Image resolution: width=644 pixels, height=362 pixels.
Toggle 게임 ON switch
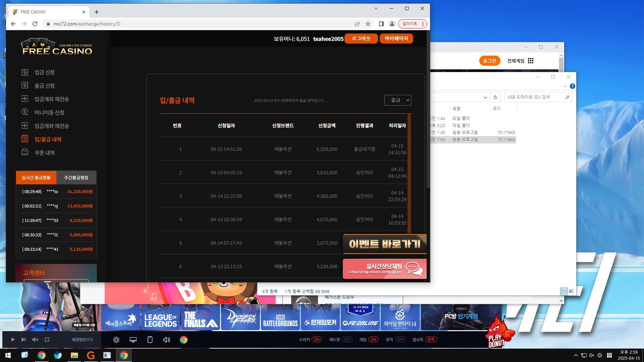click(x=373, y=340)
